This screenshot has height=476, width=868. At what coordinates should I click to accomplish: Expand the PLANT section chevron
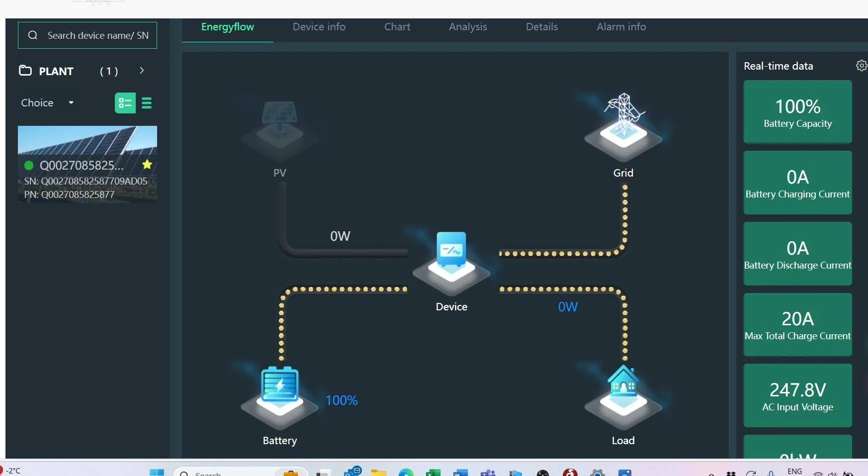(142, 71)
